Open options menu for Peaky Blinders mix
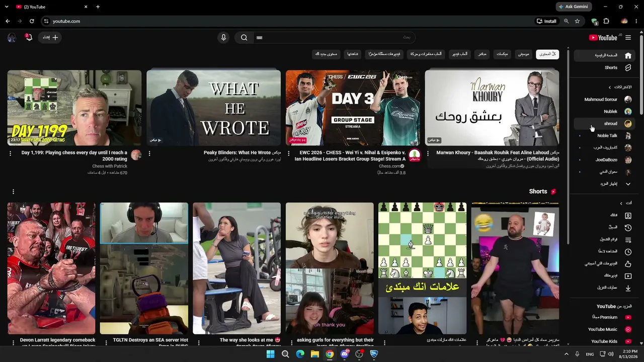The height and width of the screenshot is (362, 644). tap(149, 153)
